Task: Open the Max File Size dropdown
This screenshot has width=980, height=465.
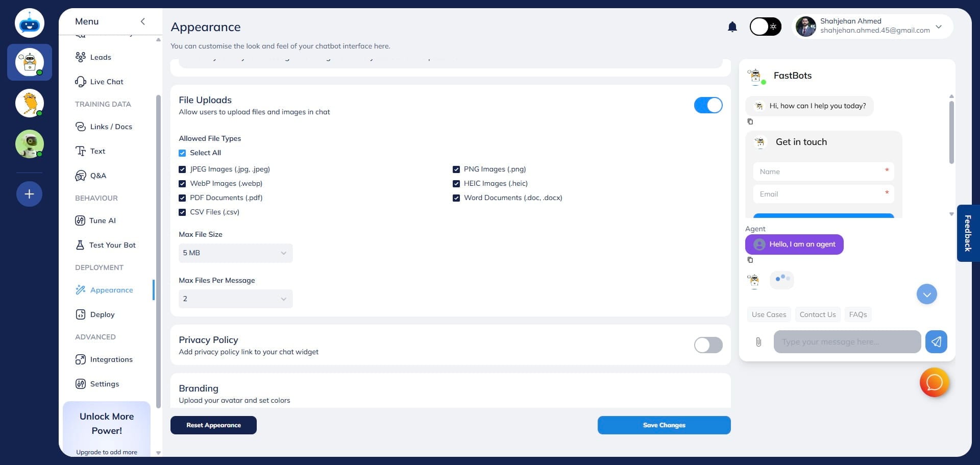Action: [235, 253]
